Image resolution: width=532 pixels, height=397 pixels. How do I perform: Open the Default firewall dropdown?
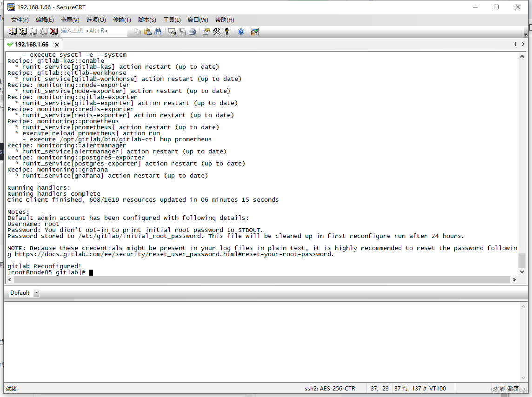click(36, 293)
